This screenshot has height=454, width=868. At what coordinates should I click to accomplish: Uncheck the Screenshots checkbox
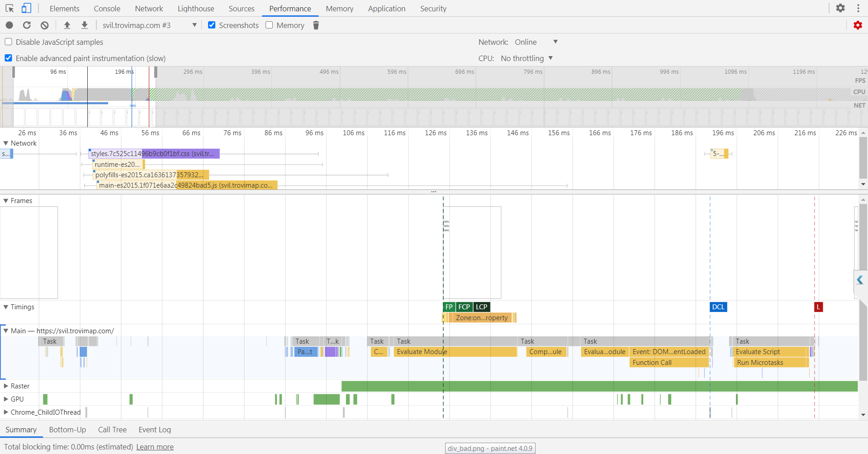pyautogui.click(x=212, y=25)
